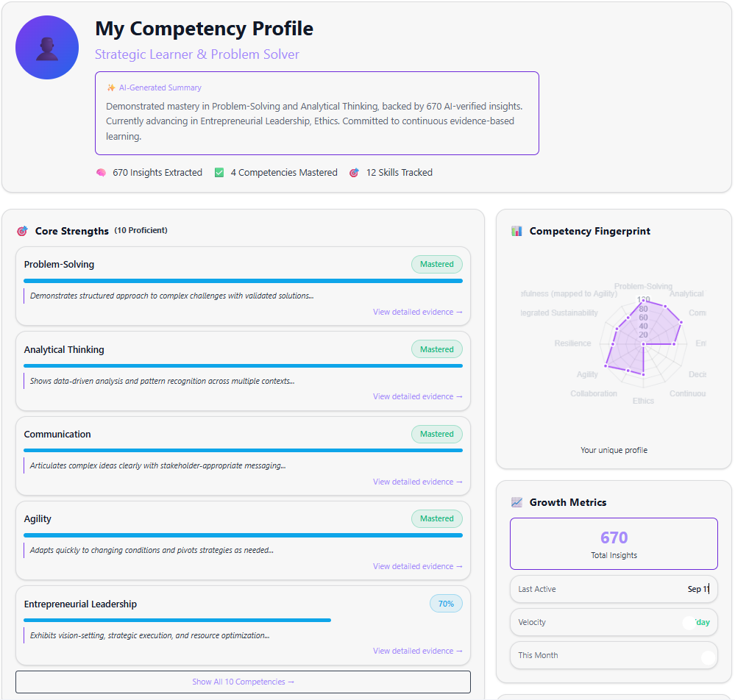This screenshot has height=700, width=735.
Task: Click the green checkmark Competencies Mastered icon
Action: (x=219, y=172)
